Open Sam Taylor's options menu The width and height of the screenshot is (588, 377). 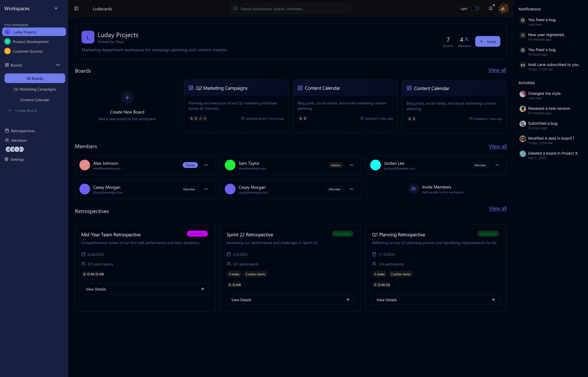point(351,165)
